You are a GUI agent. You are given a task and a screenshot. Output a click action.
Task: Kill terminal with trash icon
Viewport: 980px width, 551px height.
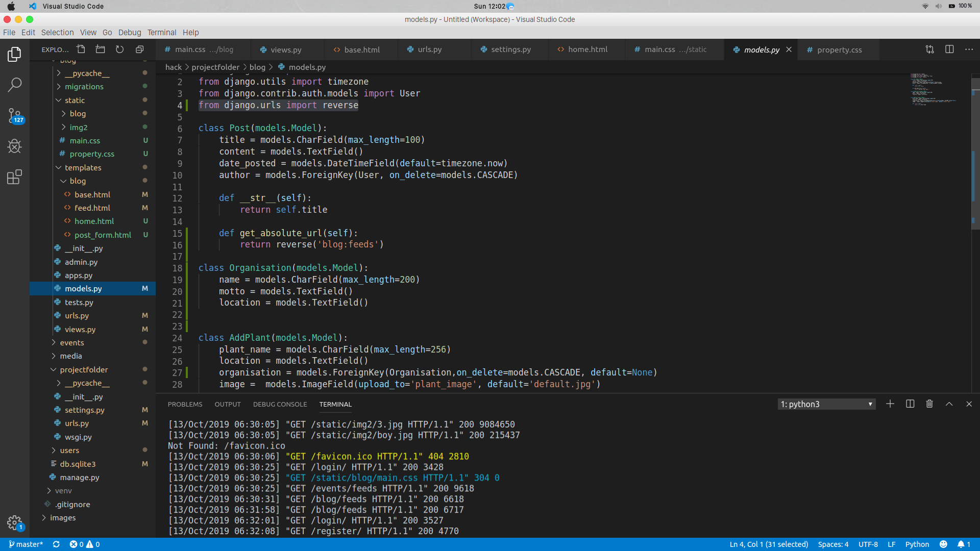click(929, 404)
